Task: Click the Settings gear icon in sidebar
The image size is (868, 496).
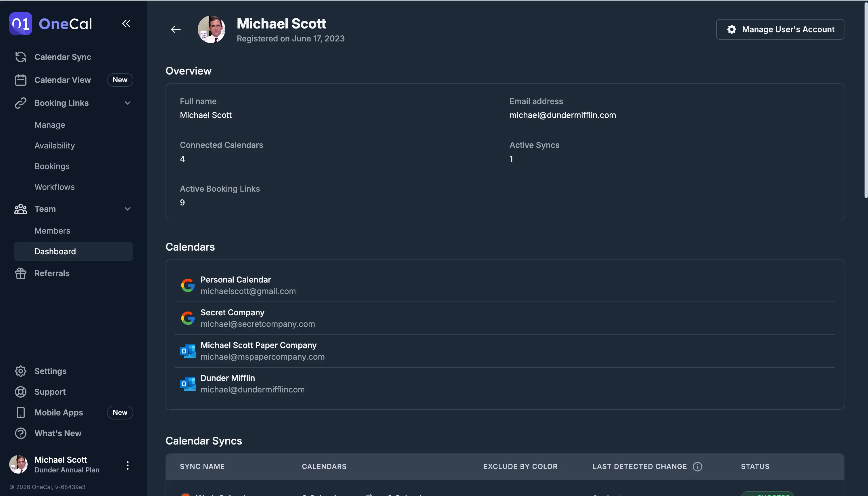Action: coord(20,371)
